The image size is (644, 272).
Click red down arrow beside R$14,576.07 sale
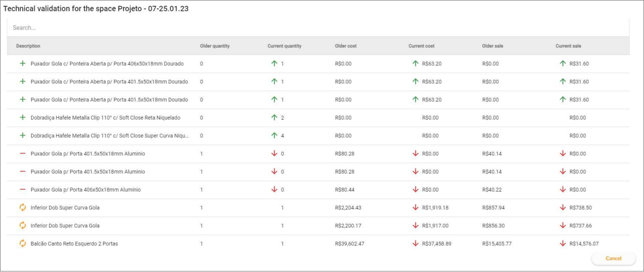563,244
